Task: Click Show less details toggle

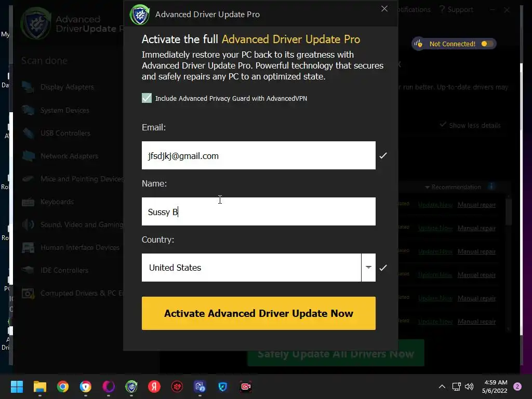Action: pyautogui.click(x=470, y=125)
